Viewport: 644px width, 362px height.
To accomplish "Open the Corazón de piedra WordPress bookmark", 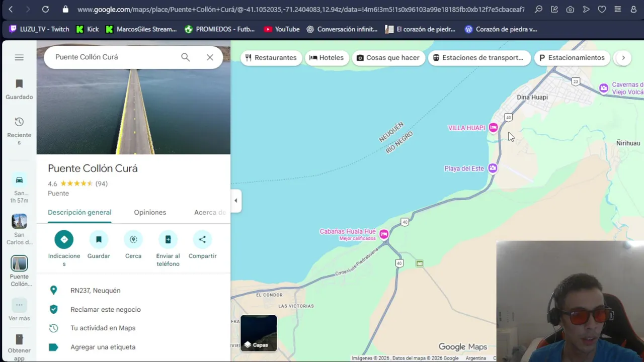I will pyautogui.click(x=501, y=29).
